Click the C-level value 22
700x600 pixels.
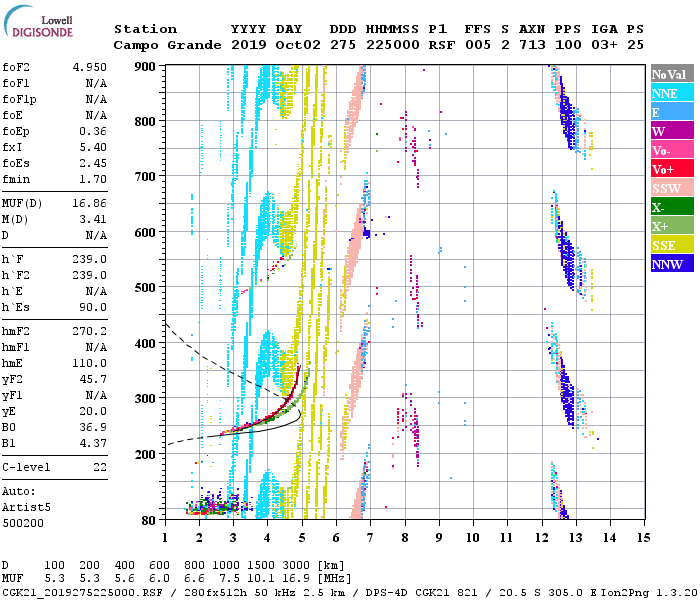pos(100,467)
